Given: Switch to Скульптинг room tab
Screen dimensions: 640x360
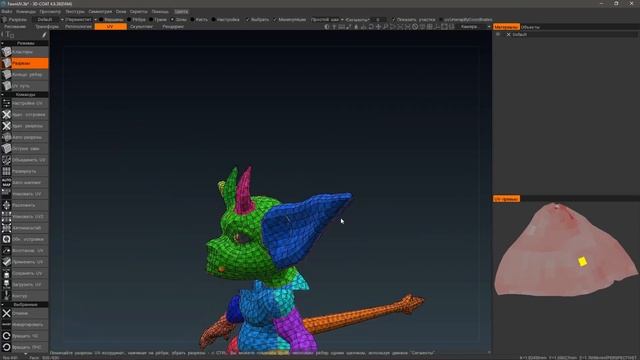Looking at the screenshot, I should (141, 27).
